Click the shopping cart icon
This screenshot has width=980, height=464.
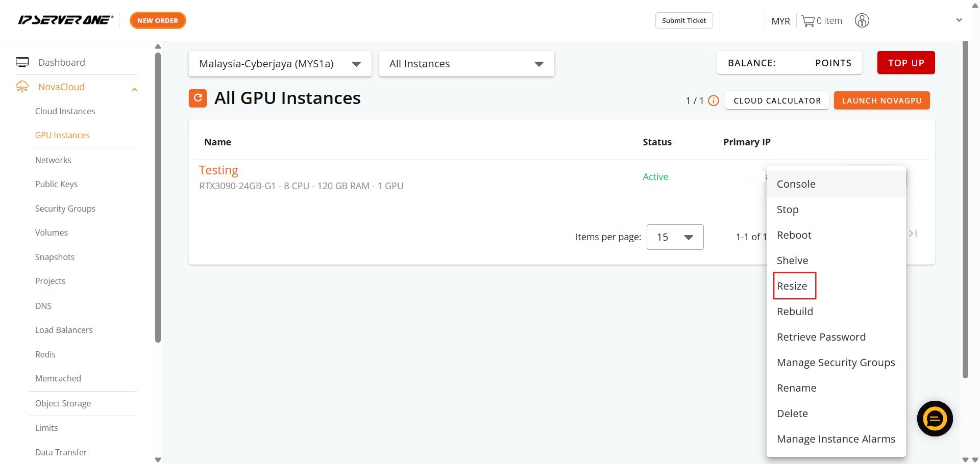(x=807, y=21)
